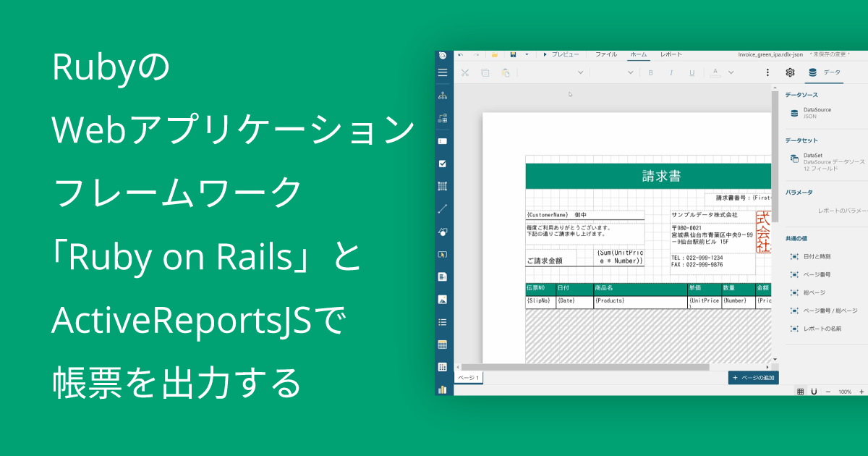The width and height of the screenshot is (868, 456).
Task: Click the ページの追加 button
Action: pos(754,378)
